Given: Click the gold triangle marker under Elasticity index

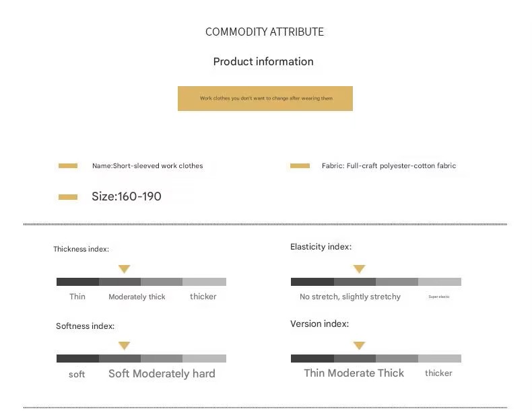Looking at the screenshot, I should (x=359, y=269).
